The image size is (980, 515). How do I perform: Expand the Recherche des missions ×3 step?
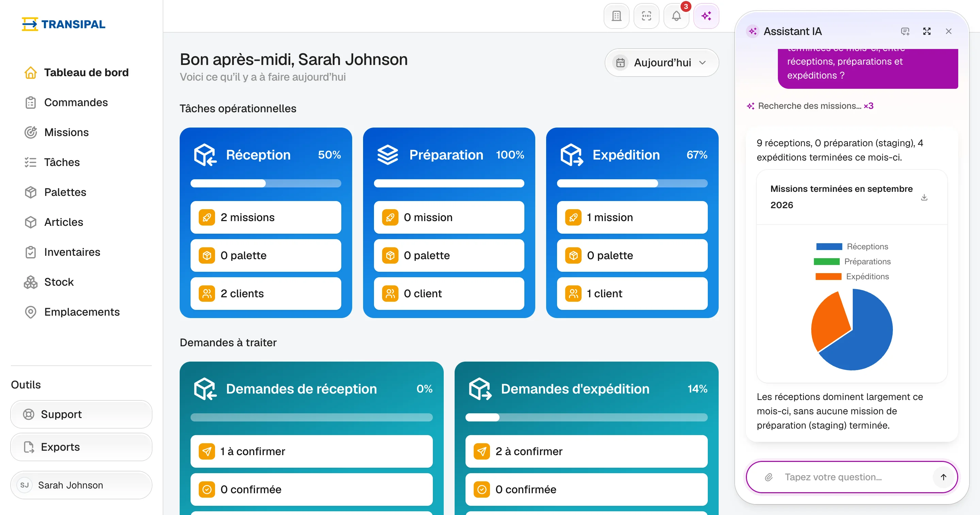pos(810,106)
